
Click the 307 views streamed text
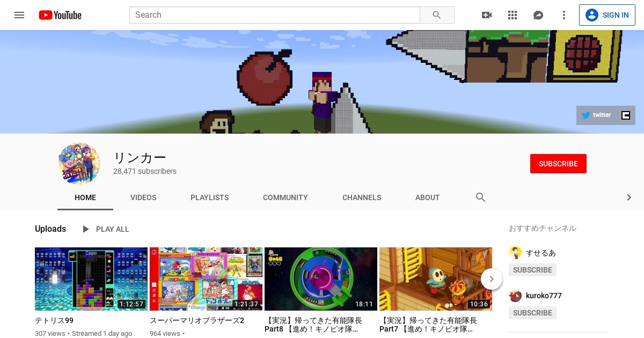(x=83, y=333)
